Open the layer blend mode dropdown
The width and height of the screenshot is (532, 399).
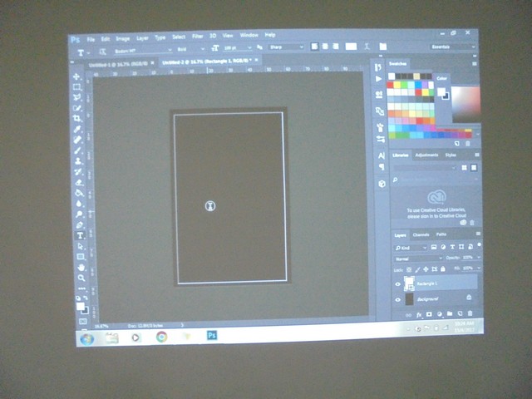click(x=417, y=258)
